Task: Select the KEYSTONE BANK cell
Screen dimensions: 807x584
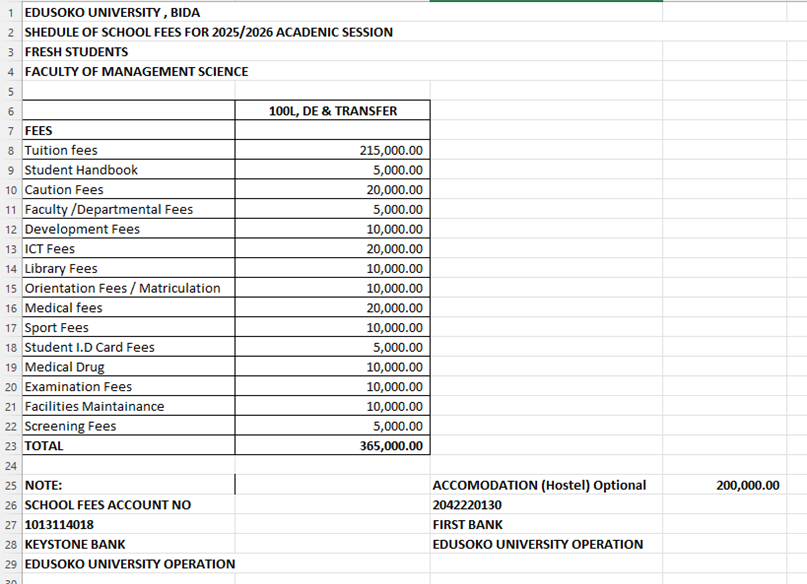Action: click(75, 544)
